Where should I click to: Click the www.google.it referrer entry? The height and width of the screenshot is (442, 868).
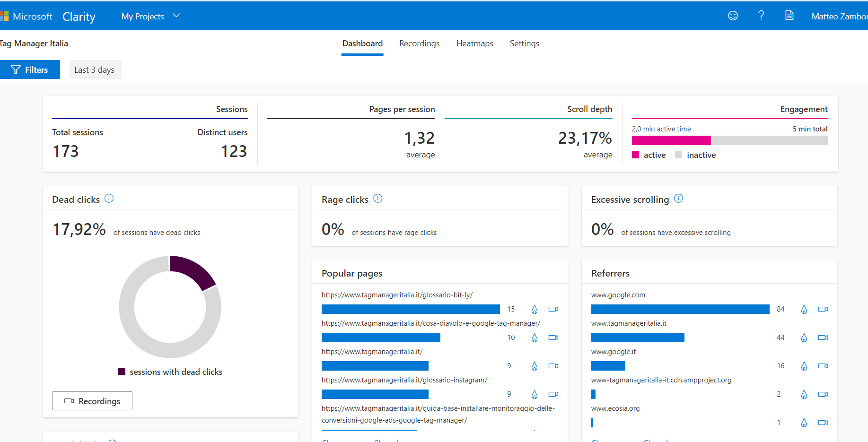[614, 352]
